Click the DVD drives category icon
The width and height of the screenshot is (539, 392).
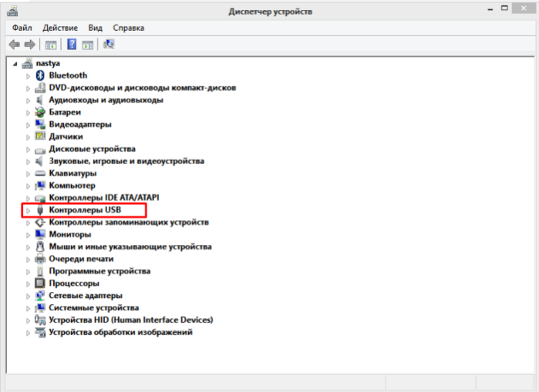click(x=40, y=88)
